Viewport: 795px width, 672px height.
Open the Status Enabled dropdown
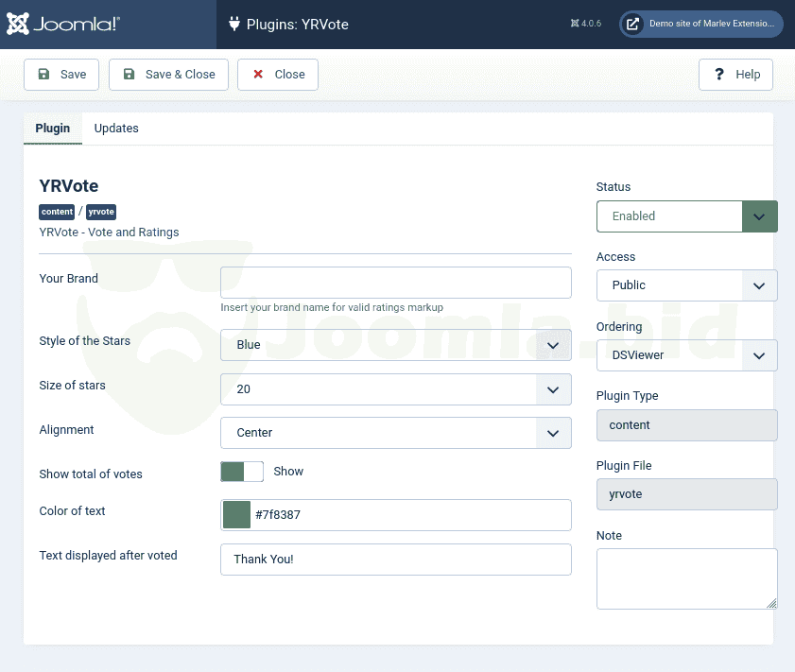tap(686, 216)
